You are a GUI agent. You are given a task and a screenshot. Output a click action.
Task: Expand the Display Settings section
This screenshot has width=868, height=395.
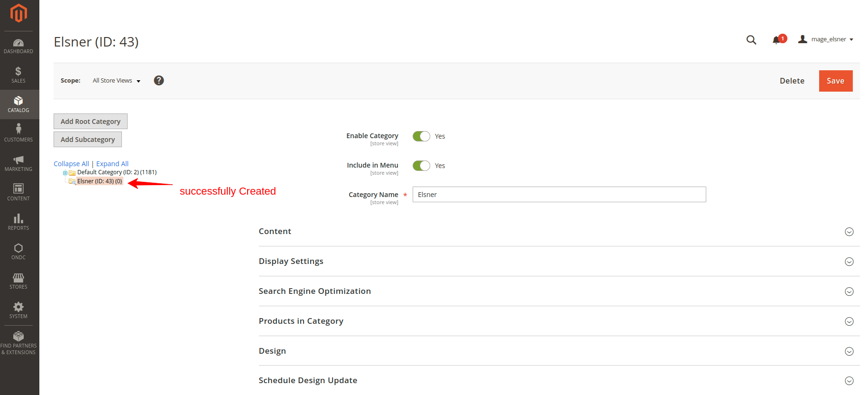(x=559, y=261)
